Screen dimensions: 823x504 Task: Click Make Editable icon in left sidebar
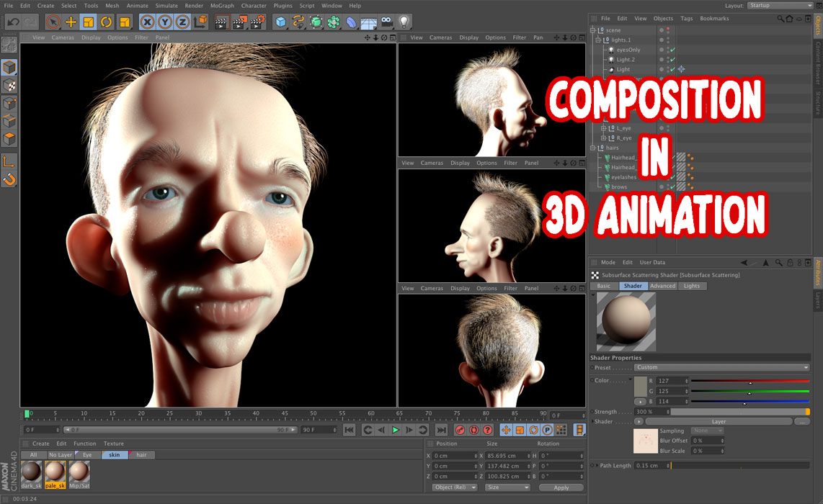click(x=9, y=45)
